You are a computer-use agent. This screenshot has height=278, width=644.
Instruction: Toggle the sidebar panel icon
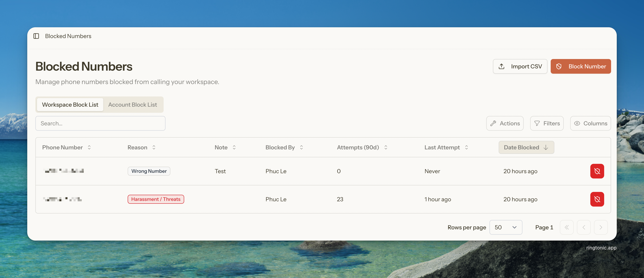click(36, 36)
